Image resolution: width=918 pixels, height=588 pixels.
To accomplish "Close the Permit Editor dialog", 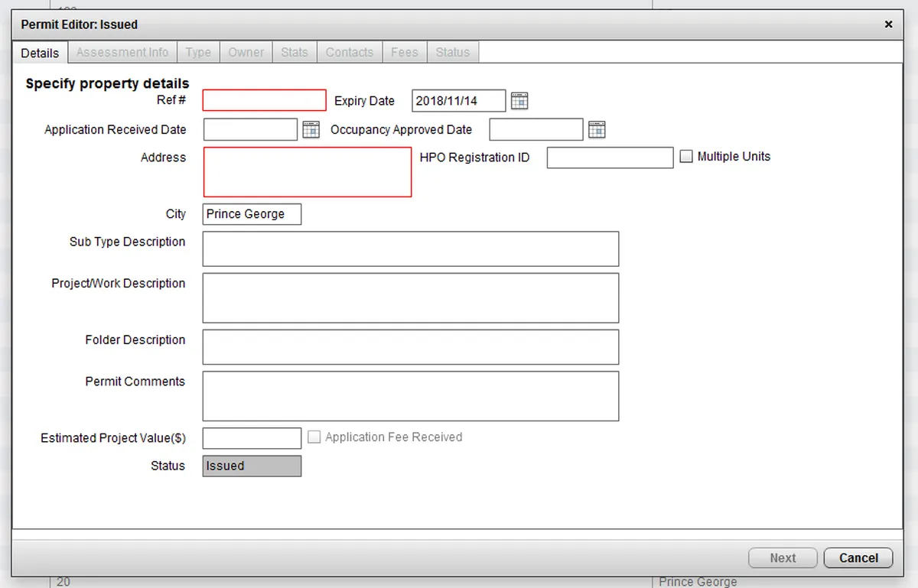I will point(888,24).
